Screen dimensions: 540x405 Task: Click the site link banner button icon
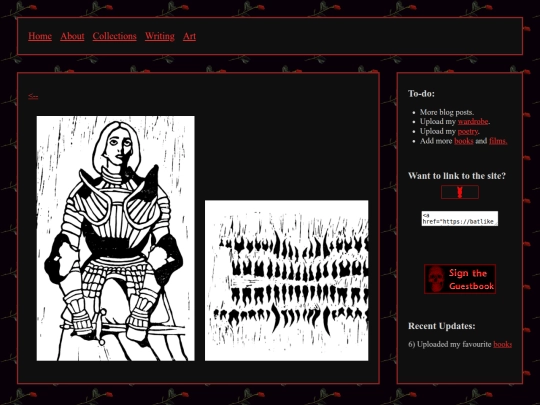point(460,192)
